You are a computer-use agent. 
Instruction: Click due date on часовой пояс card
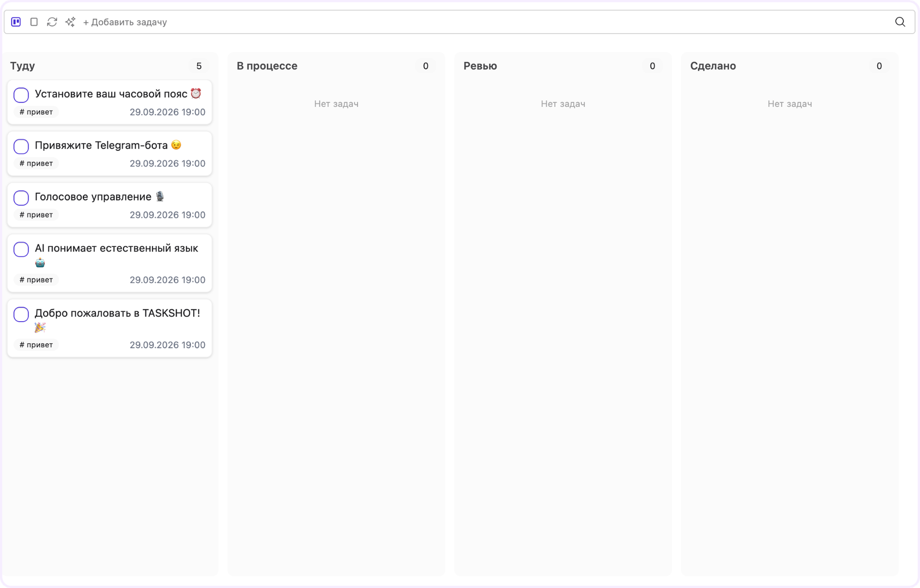pos(167,112)
